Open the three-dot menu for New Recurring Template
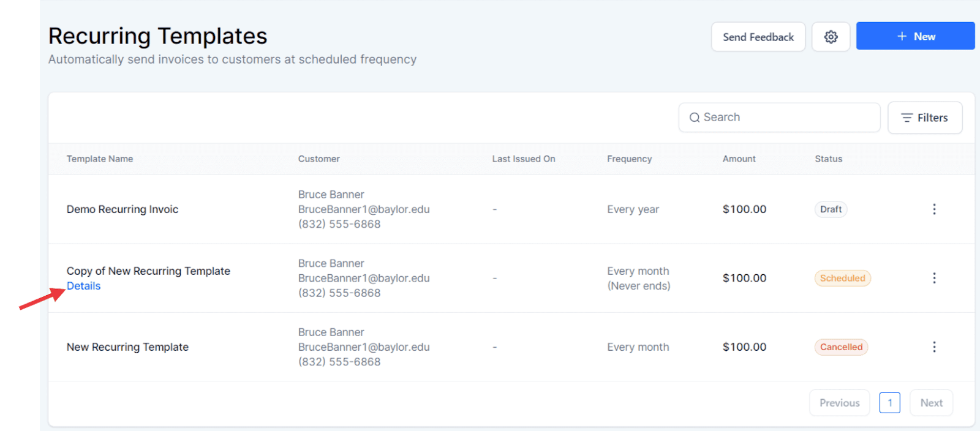 pyautogui.click(x=934, y=347)
